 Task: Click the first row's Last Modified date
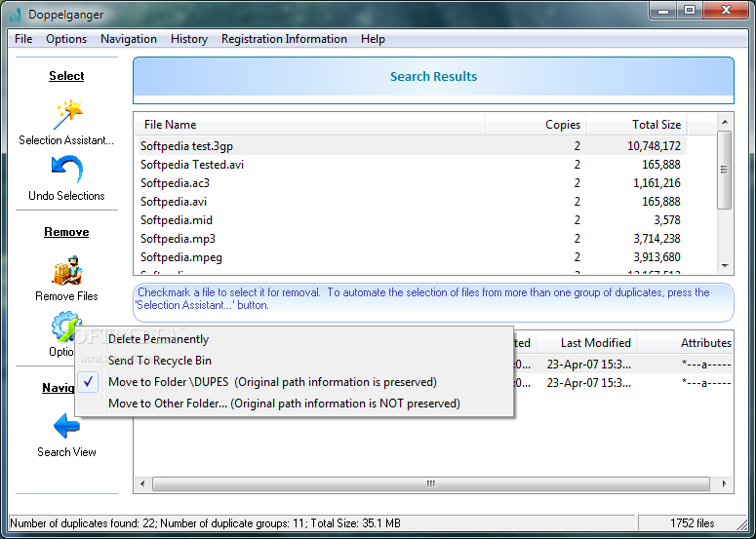(x=588, y=365)
